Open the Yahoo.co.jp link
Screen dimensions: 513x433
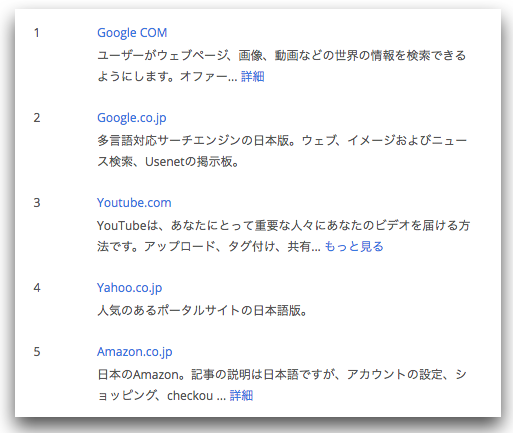click(x=129, y=288)
